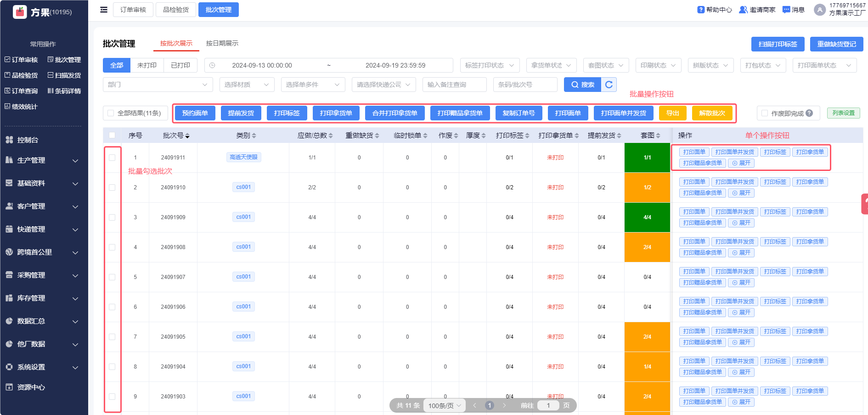
Task: Check the 全部结果(11条) checkbox
Action: [111, 113]
